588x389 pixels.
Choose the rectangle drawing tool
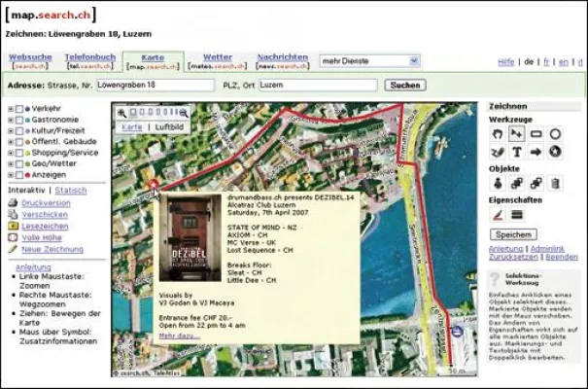tap(536, 134)
